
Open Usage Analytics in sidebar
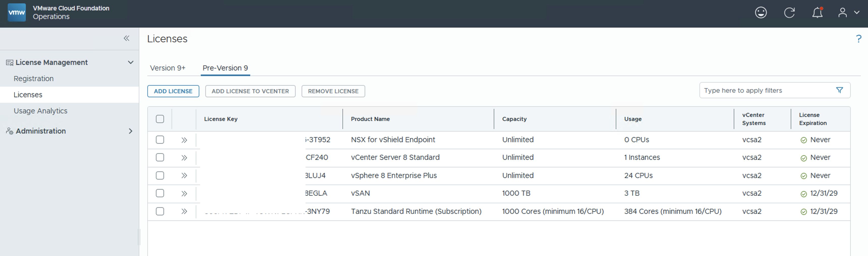(40, 111)
